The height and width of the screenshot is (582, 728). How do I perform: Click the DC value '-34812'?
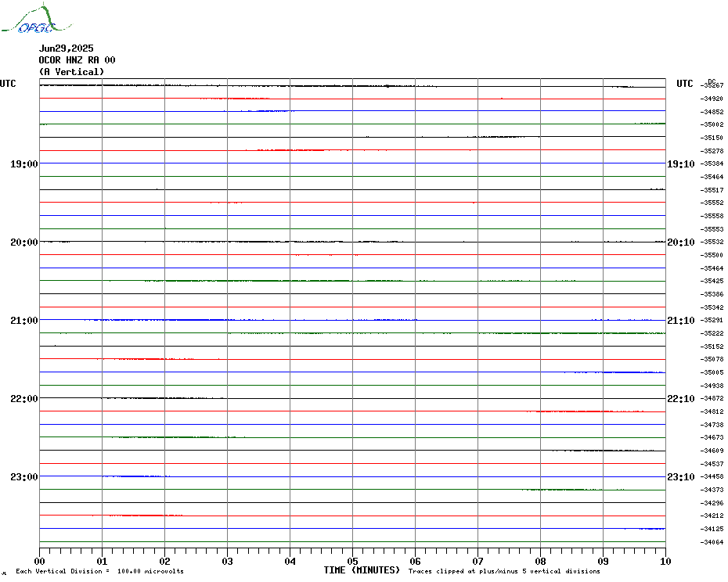point(712,411)
